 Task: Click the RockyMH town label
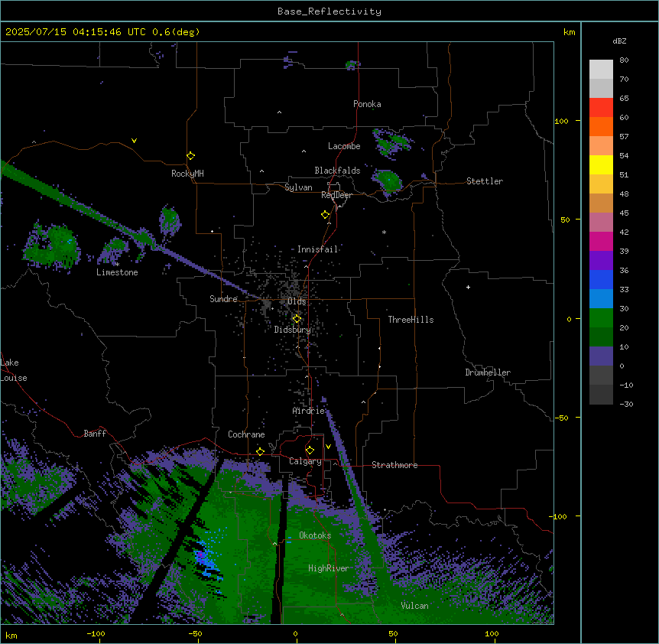point(187,174)
